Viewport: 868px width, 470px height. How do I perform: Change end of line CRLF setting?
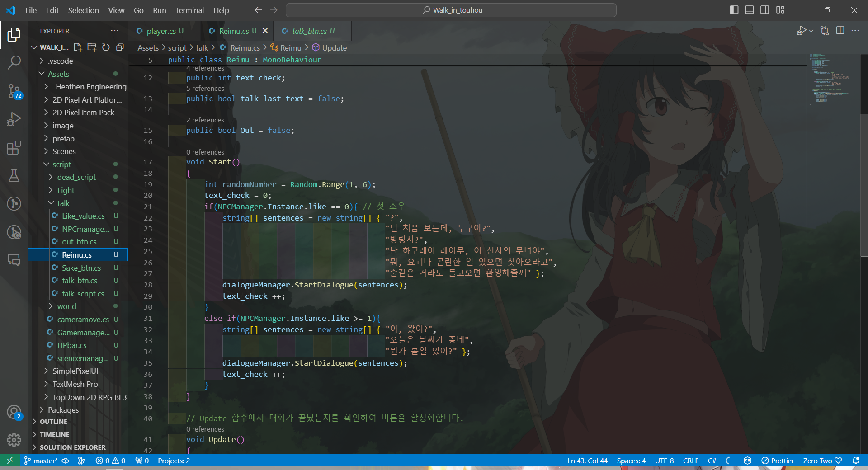click(690, 461)
